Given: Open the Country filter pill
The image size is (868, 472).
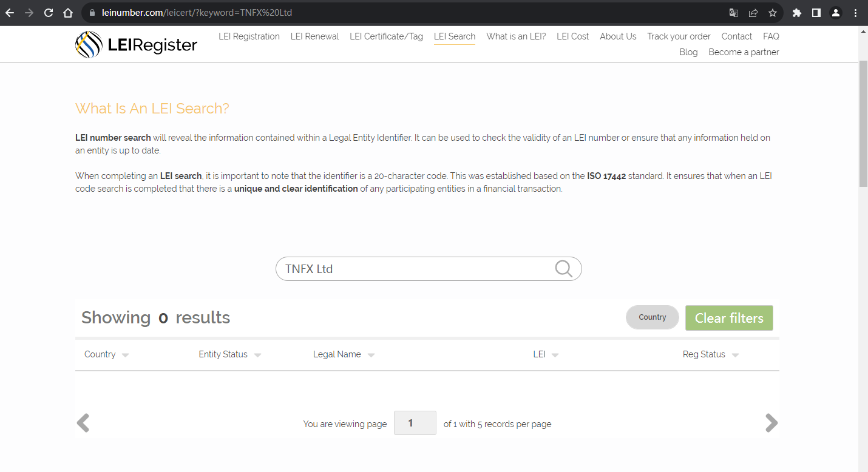Looking at the screenshot, I should pyautogui.click(x=653, y=317).
